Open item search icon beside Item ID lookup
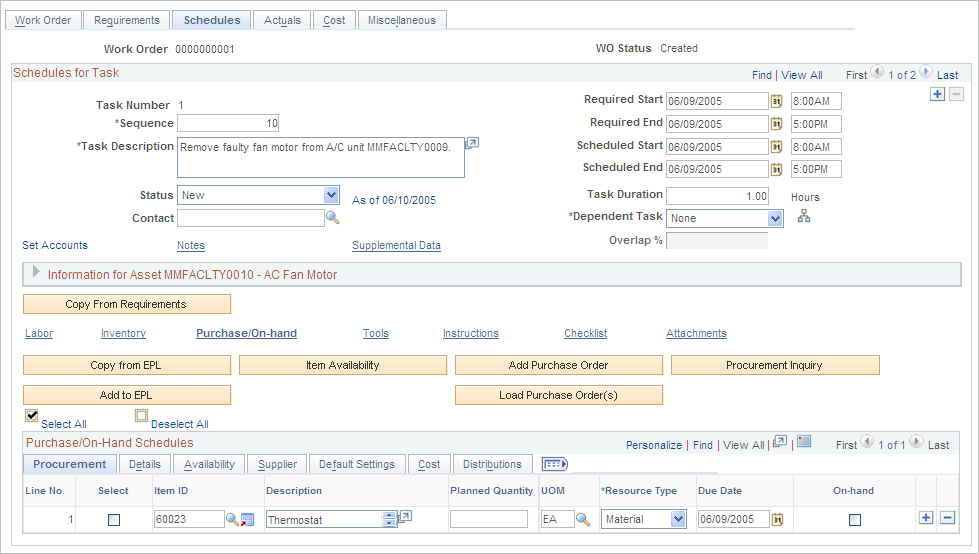Viewport: 979px width, 554px height. coord(247,519)
